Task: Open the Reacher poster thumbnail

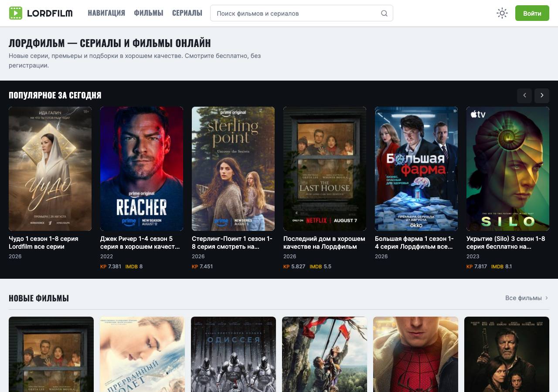Action: click(142, 169)
